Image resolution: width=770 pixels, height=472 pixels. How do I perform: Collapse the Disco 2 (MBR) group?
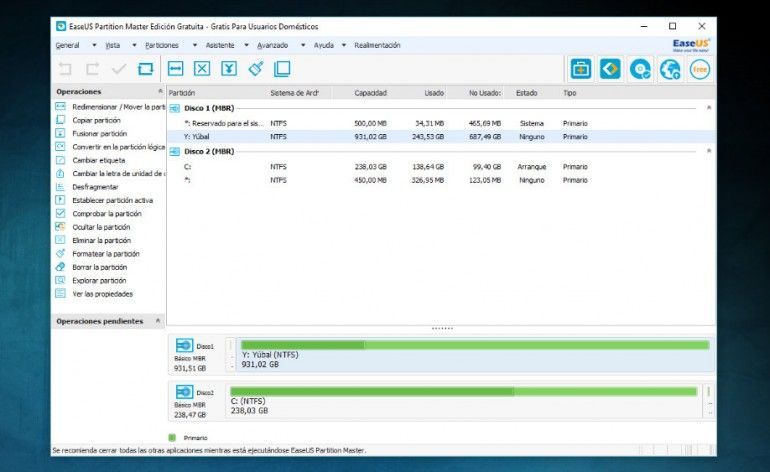pyautogui.click(x=709, y=151)
